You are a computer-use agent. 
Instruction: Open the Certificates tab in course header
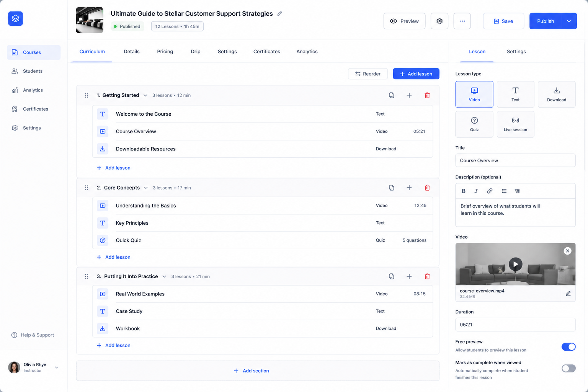(267, 52)
